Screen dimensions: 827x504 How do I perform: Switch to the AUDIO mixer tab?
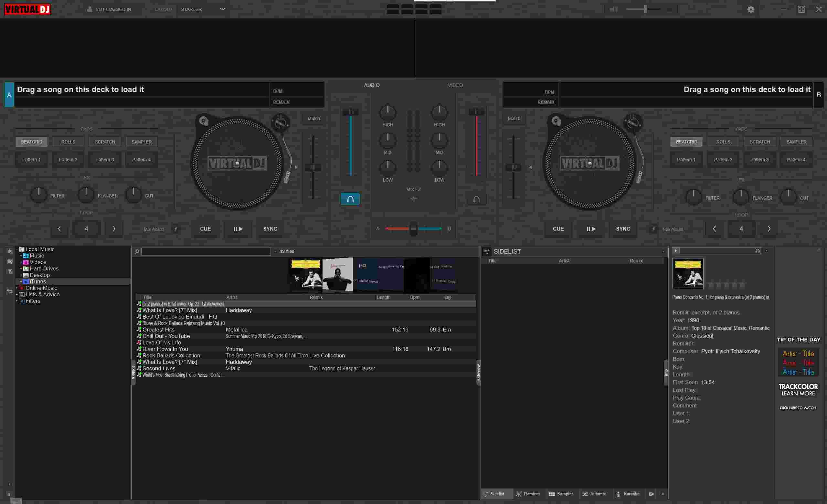[372, 85]
